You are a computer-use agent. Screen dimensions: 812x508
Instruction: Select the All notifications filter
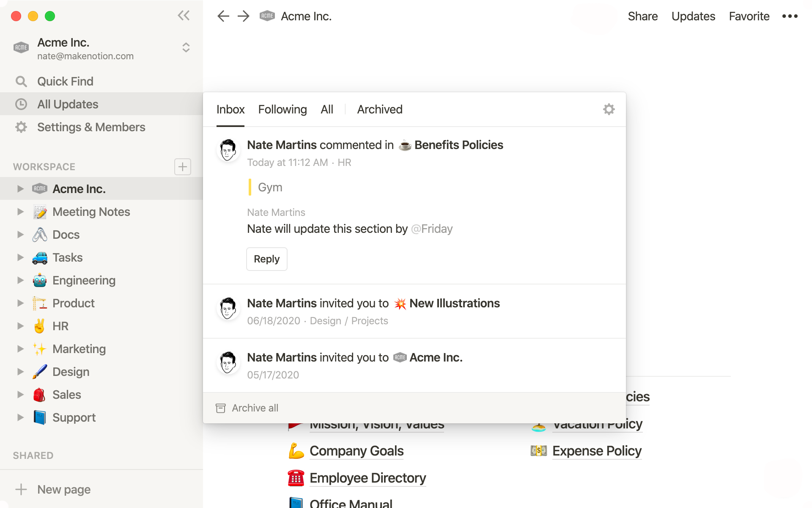click(327, 109)
